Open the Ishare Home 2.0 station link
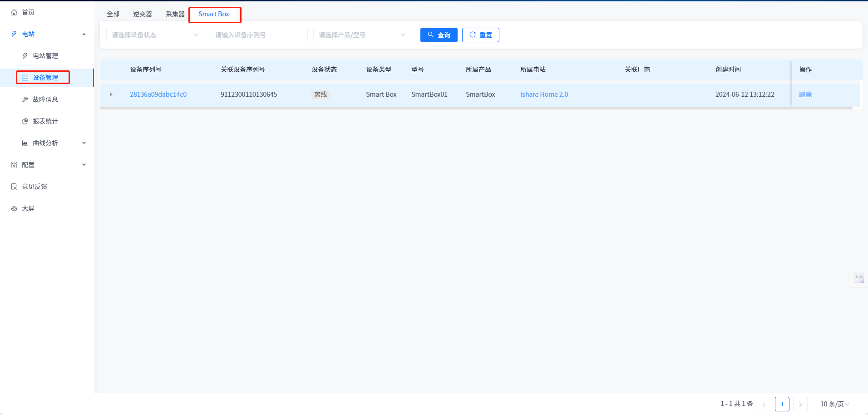Image resolution: width=868 pixels, height=415 pixels. pos(544,94)
